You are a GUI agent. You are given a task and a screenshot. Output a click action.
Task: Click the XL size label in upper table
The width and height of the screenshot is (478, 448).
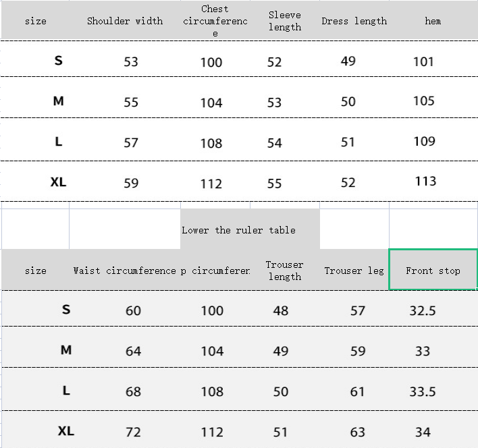59,181
